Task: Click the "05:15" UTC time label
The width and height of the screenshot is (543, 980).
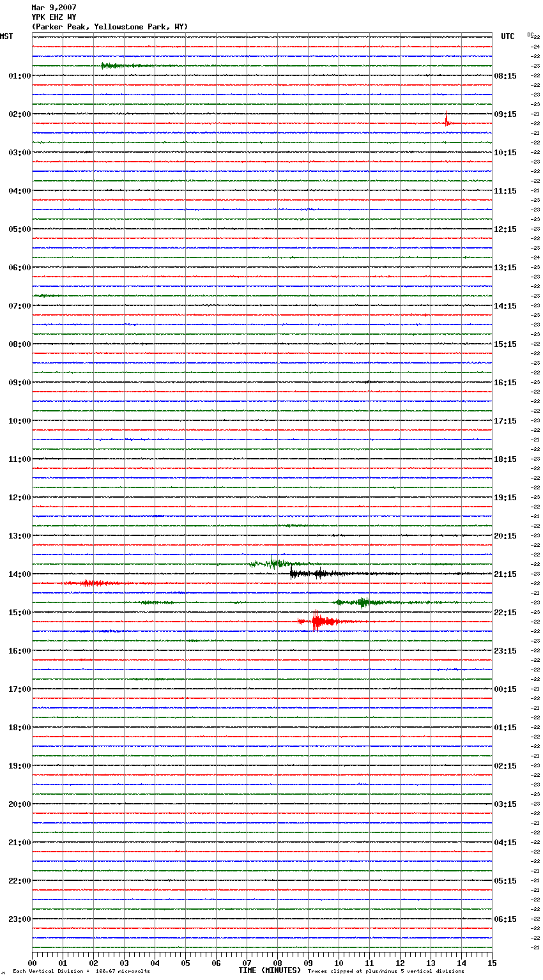Action: pos(505,881)
